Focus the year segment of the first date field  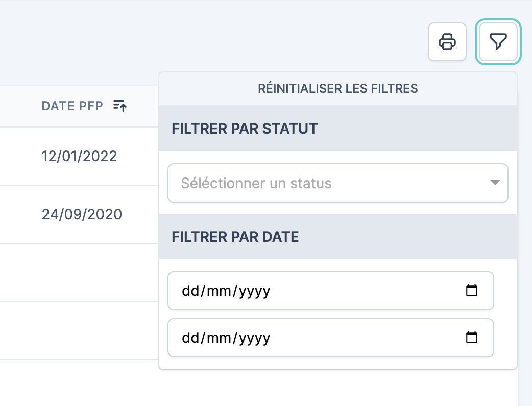pyautogui.click(x=254, y=291)
